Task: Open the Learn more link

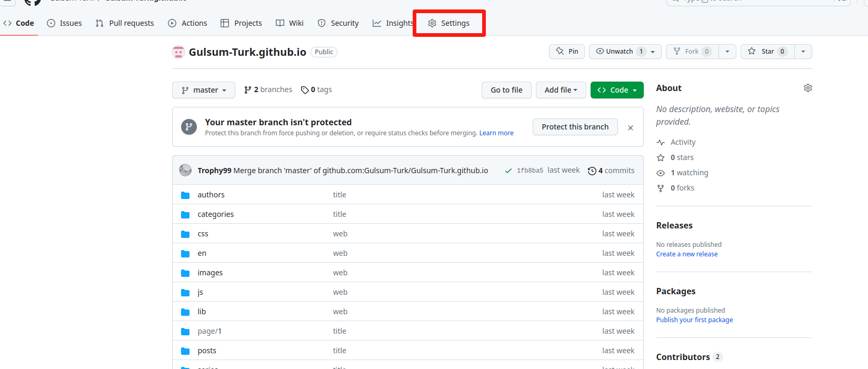Action: [496, 133]
